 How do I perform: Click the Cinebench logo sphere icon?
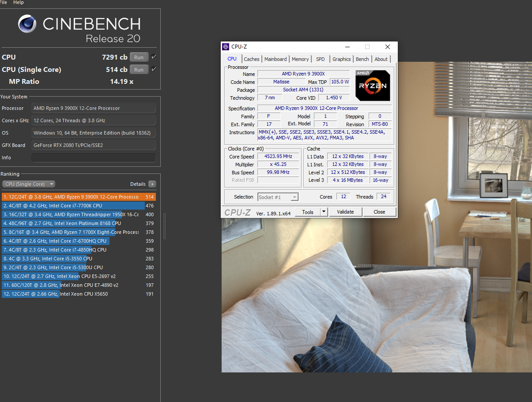27,24
